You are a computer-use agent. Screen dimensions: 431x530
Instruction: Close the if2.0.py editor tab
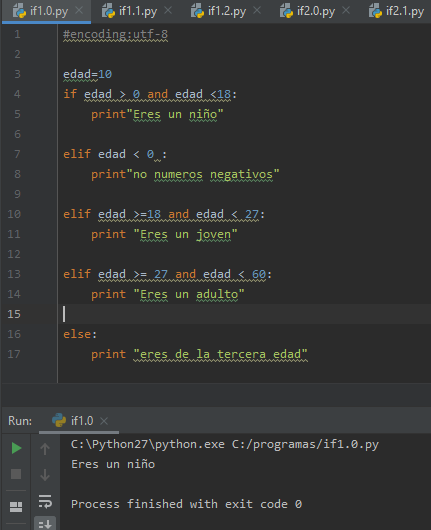pos(346,10)
